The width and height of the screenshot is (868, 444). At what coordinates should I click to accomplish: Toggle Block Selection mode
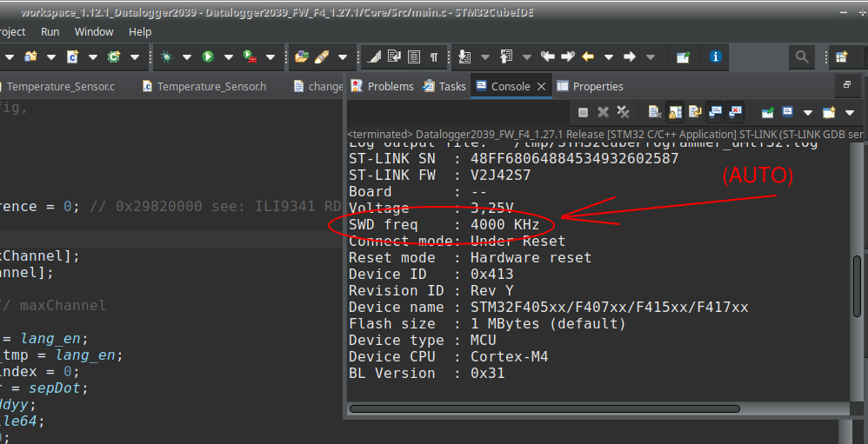point(414,56)
